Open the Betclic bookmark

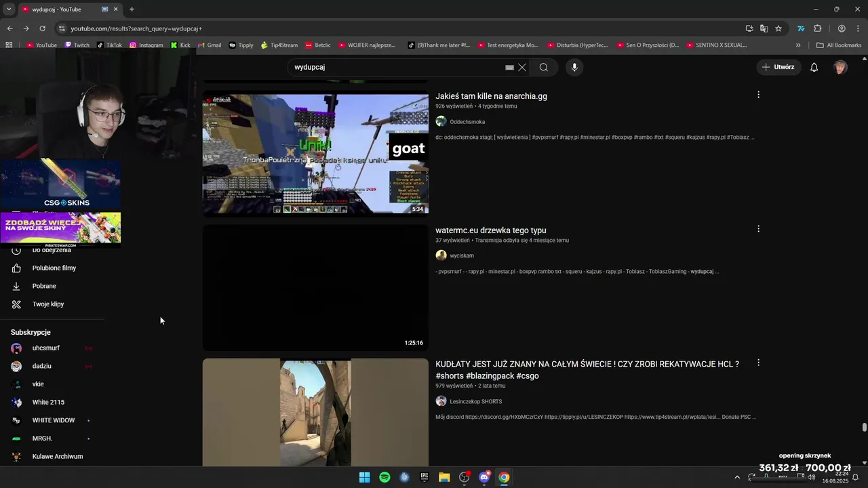(318, 45)
